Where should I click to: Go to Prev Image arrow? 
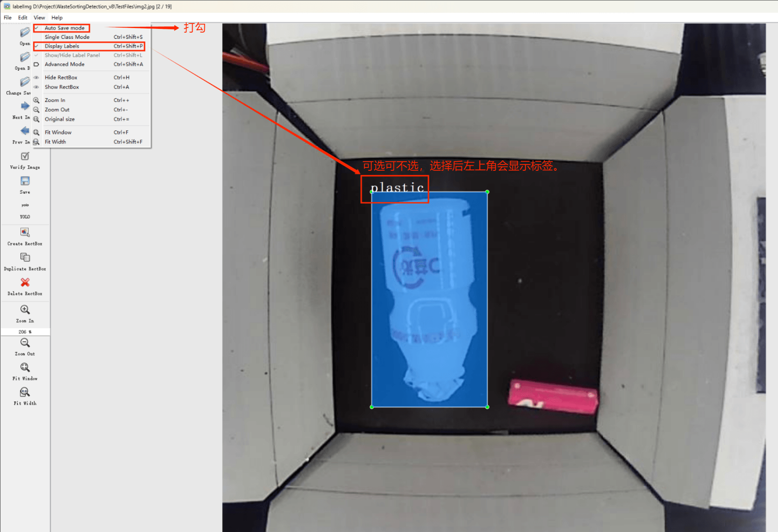click(x=25, y=131)
